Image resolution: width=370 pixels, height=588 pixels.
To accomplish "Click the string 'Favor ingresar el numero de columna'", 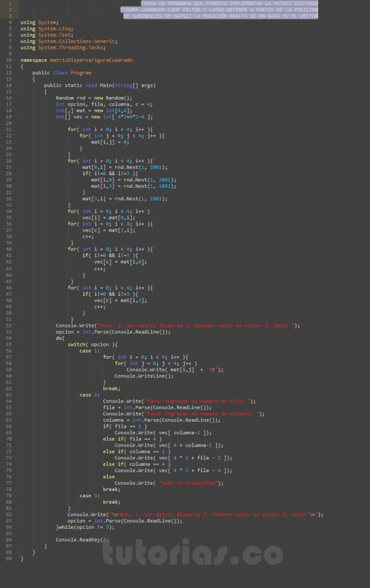I will click(x=202, y=414).
